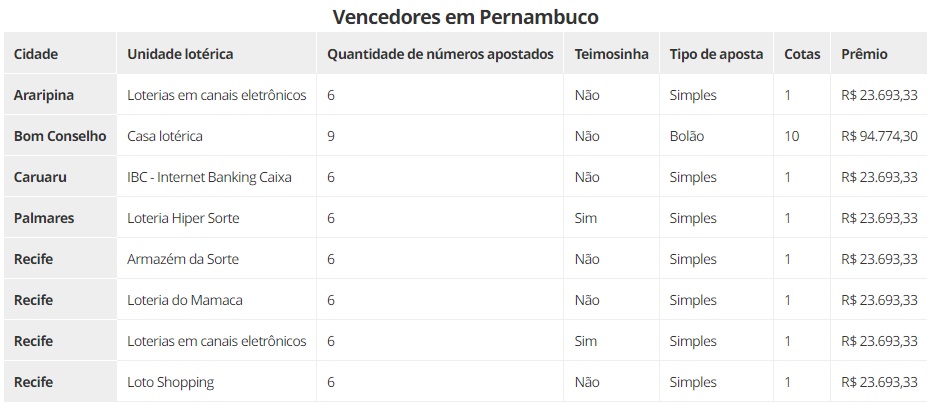935x404 pixels.
Task: Click the 'Bolão' bet type cell
Action: coord(687,136)
